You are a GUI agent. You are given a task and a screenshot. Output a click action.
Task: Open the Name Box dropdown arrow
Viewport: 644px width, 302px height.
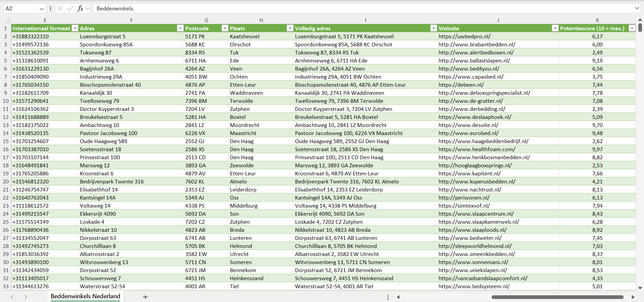pyautogui.click(x=42, y=9)
